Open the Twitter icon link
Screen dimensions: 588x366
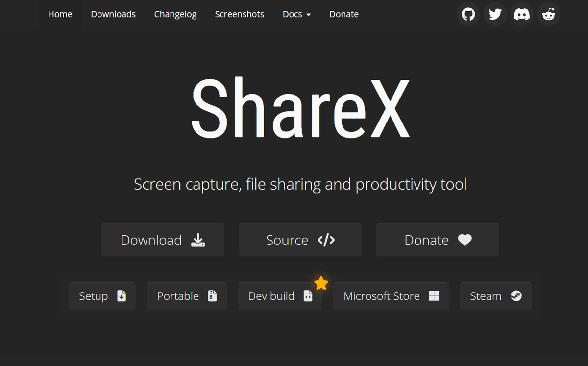[x=495, y=14]
